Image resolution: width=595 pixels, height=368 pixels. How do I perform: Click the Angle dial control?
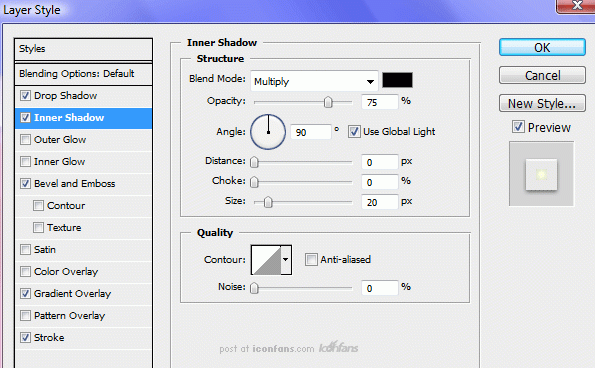click(268, 132)
